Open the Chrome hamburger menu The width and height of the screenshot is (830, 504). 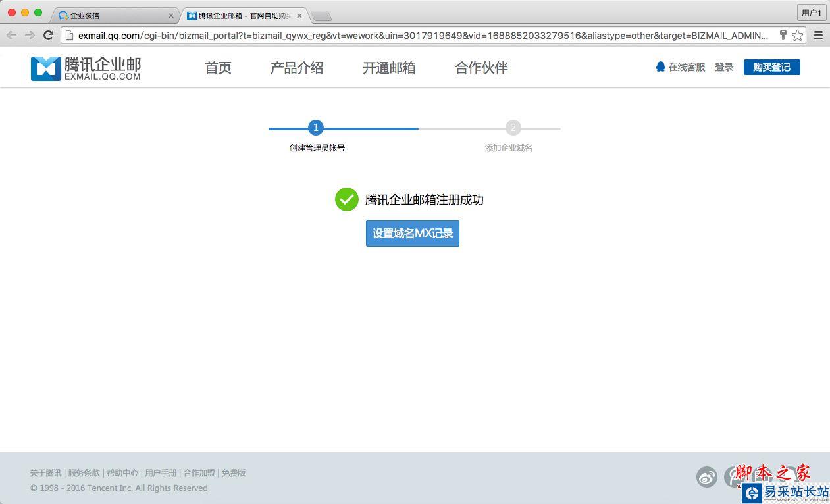pyautogui.click(x=818, y=36)
